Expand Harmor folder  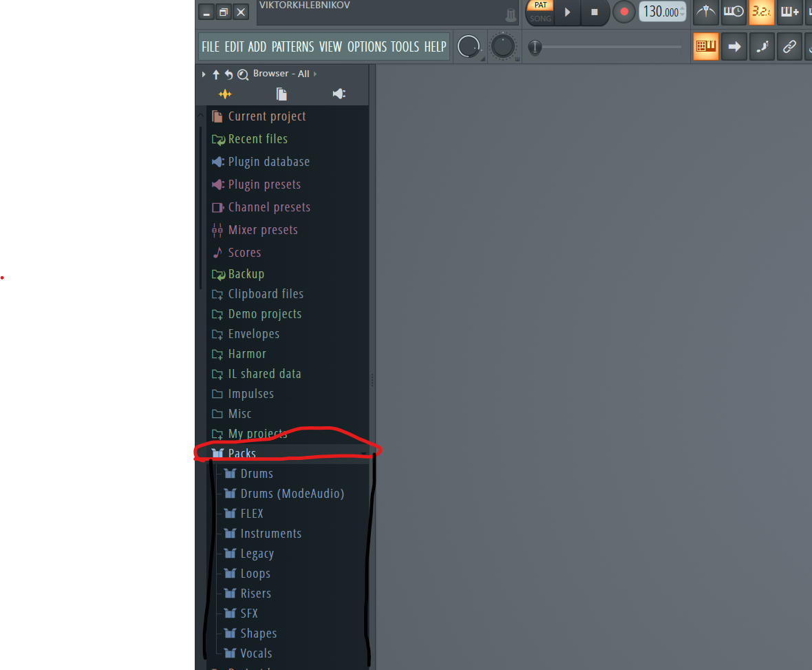click(288, 354)
